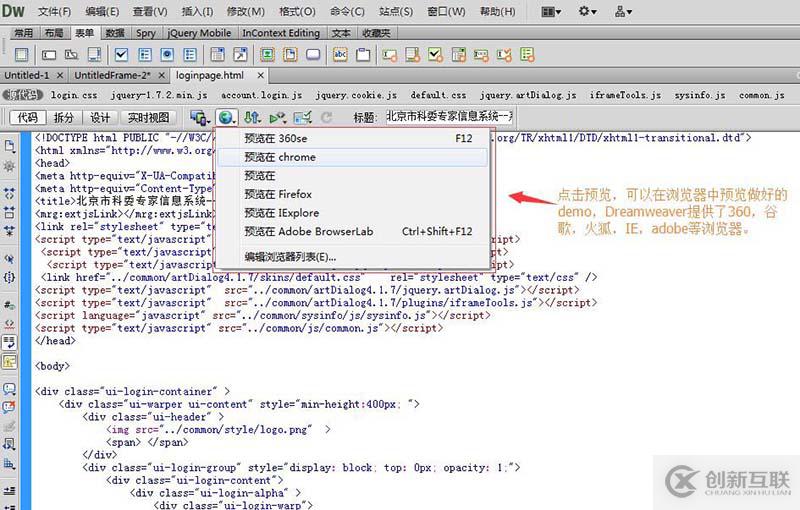
Task: Open the Multiscreen preview dropdown
Action: point(200,118)
